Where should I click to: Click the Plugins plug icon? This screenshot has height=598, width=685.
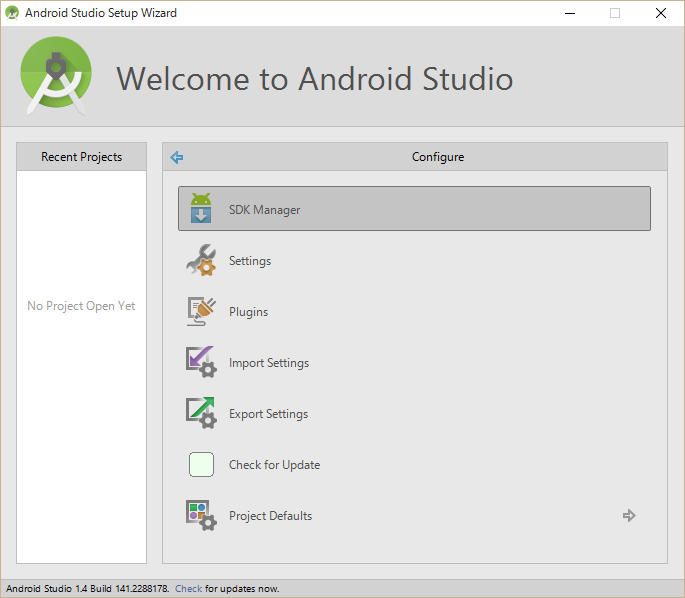(201, 311)
